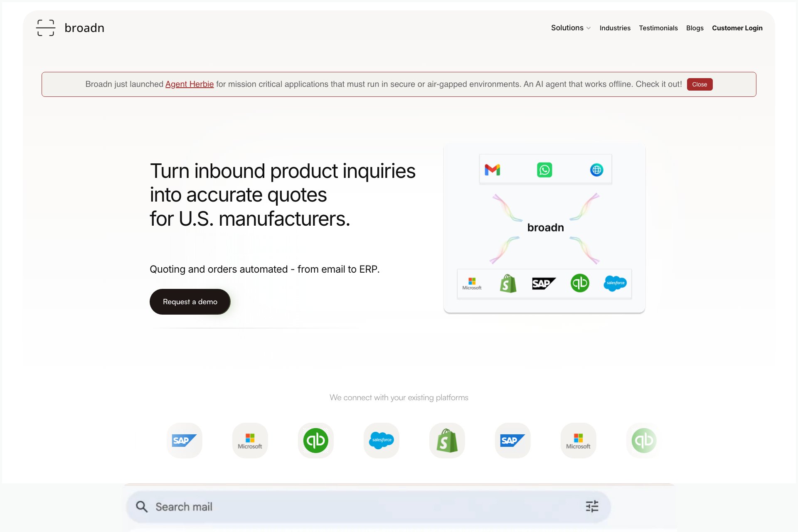Click the blue globe web icon
798x532 pixels.
tap(596, 170)
